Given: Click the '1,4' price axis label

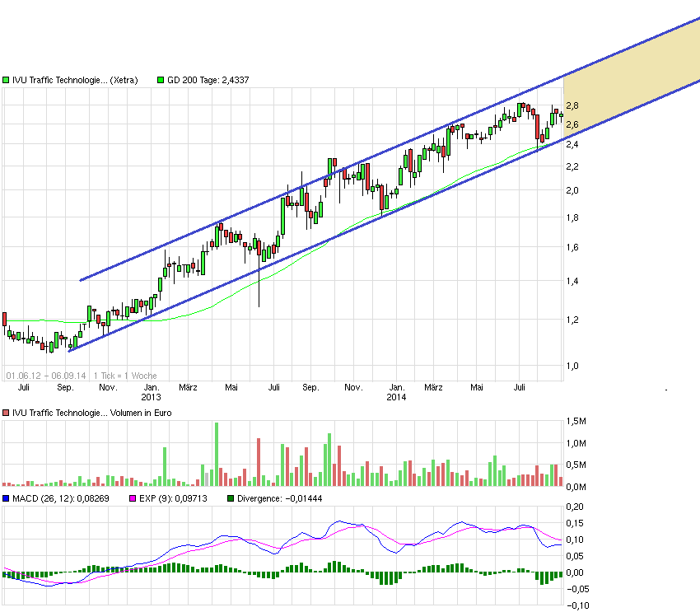Looking at the screenshot, I should tap(572, 281).
